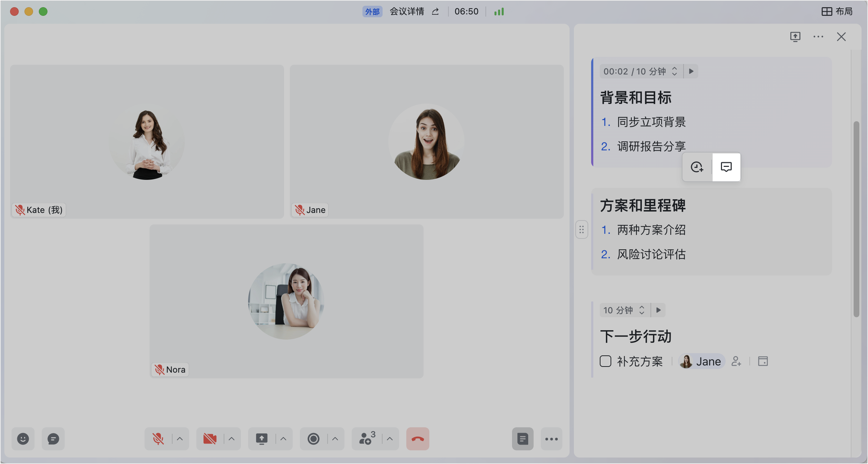The width and height of the screenshot is (868, 464).
Task: Open the chat message button
Action: (x=53, y=439)
